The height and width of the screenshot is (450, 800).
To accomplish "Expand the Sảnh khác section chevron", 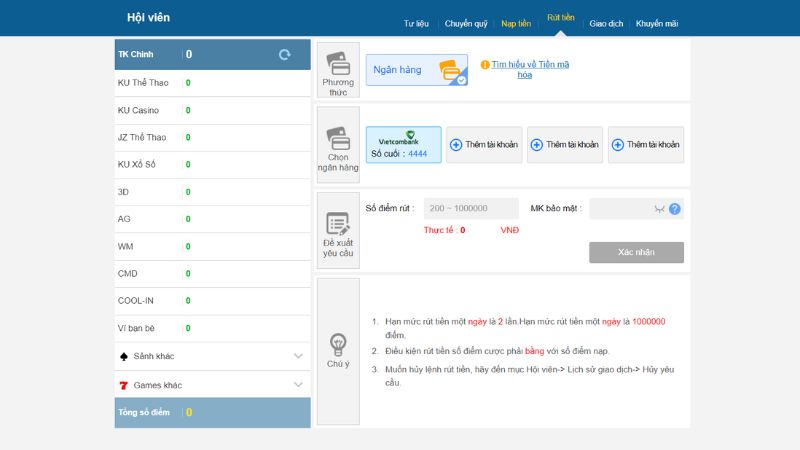I will [298, 356].
